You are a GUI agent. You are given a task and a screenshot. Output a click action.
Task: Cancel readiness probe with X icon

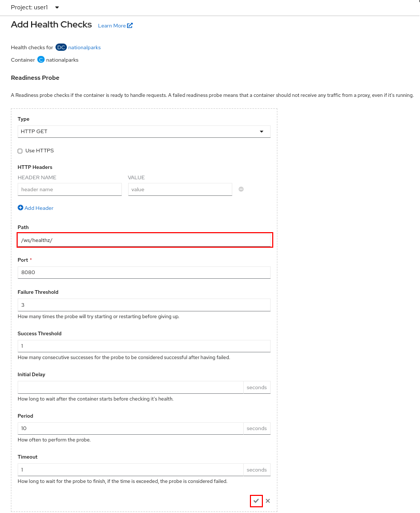(268, 501)
